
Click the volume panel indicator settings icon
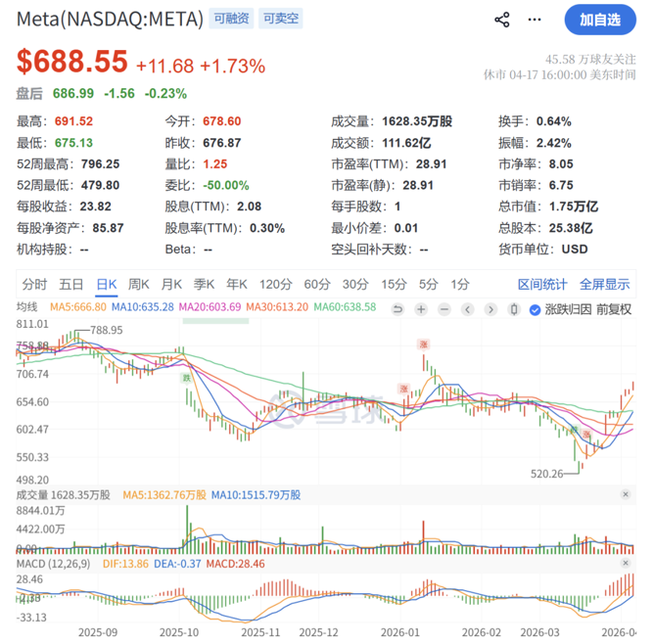[x=626, y=495]
